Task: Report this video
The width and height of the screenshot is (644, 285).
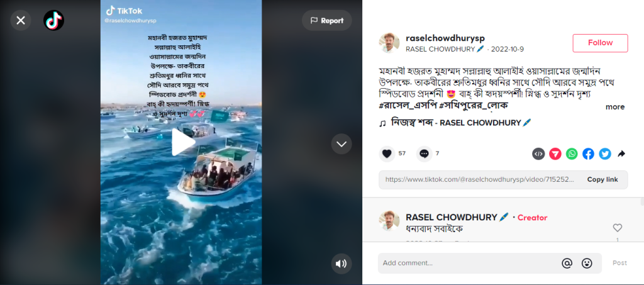Action: coord(327,21)
